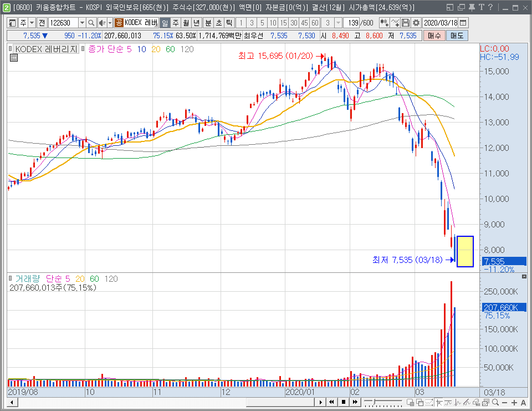Screen dimensions: 532x411
Task: Zoom in the chart with plus icon
Action: tap(514, 403)
